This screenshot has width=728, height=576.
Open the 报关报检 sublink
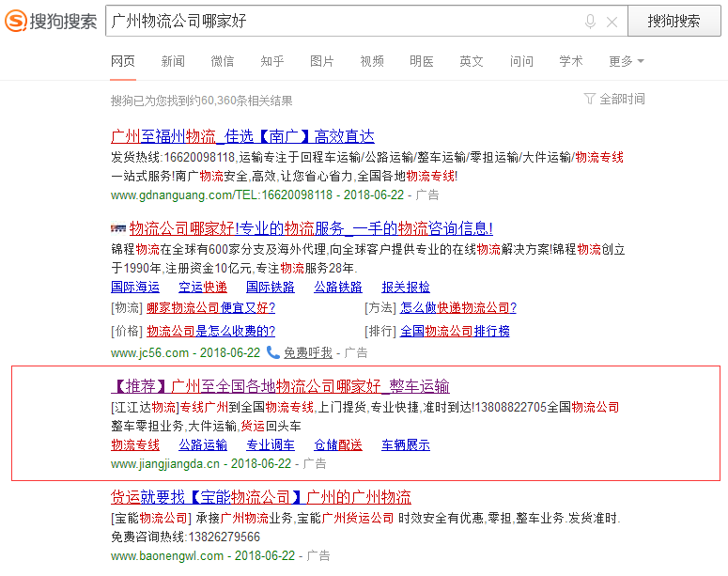coord(406,288)
